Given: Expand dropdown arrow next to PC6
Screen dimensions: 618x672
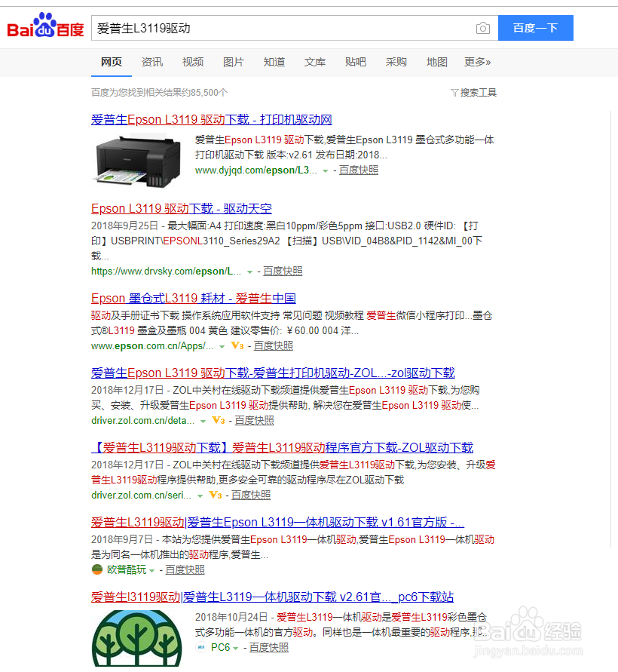Looking at the screenshot, I should tap(236, 649).
